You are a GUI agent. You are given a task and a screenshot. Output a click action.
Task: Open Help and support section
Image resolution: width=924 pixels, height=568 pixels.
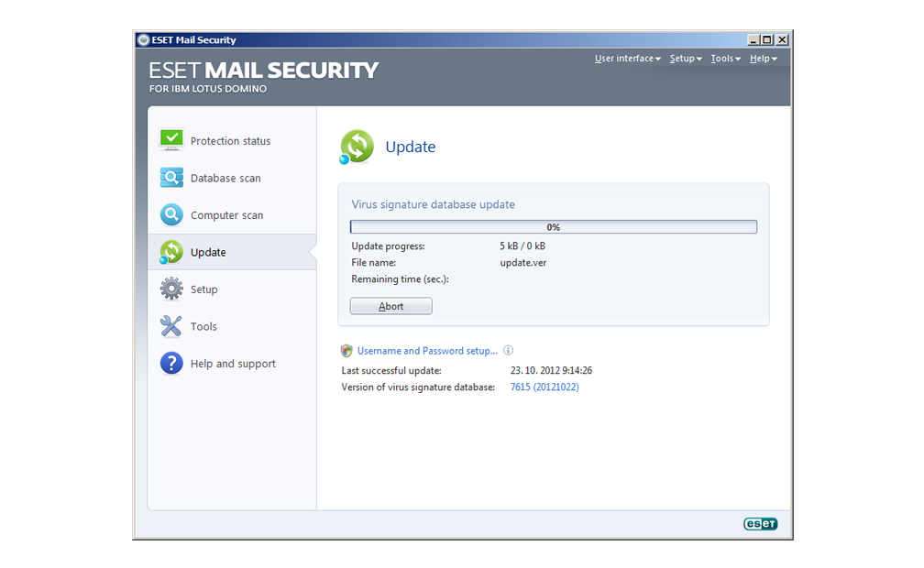[232, 363]
